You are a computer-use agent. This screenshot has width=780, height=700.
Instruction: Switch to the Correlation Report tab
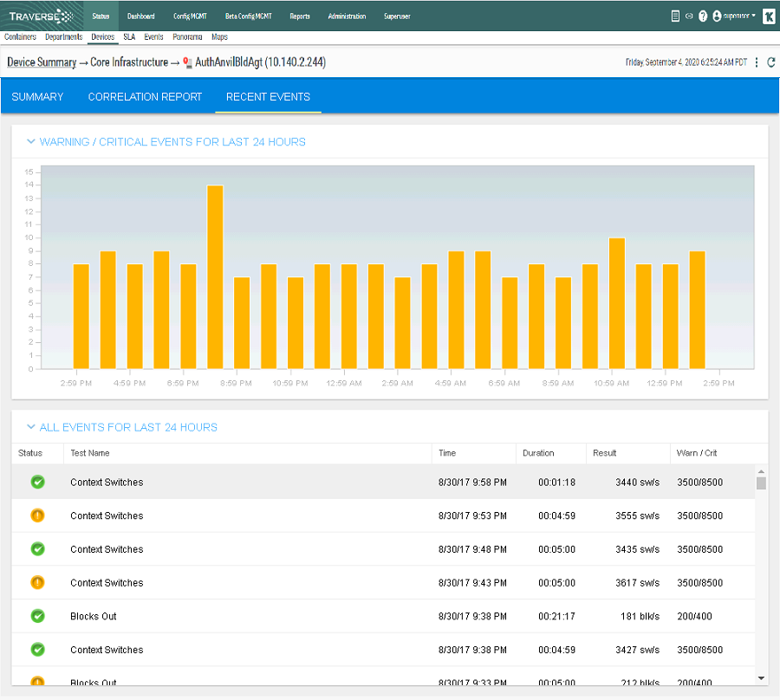(x=145, y=97)
